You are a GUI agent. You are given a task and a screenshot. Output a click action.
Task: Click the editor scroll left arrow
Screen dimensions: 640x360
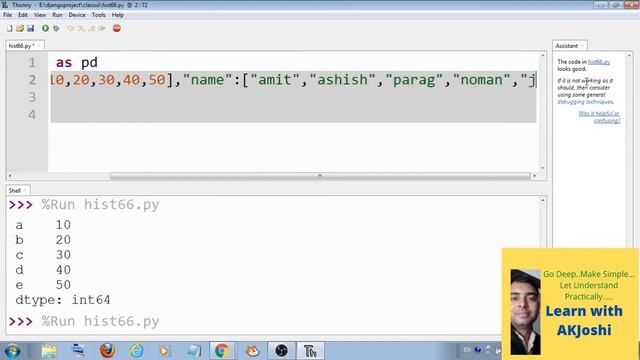(x=10, y=176)
